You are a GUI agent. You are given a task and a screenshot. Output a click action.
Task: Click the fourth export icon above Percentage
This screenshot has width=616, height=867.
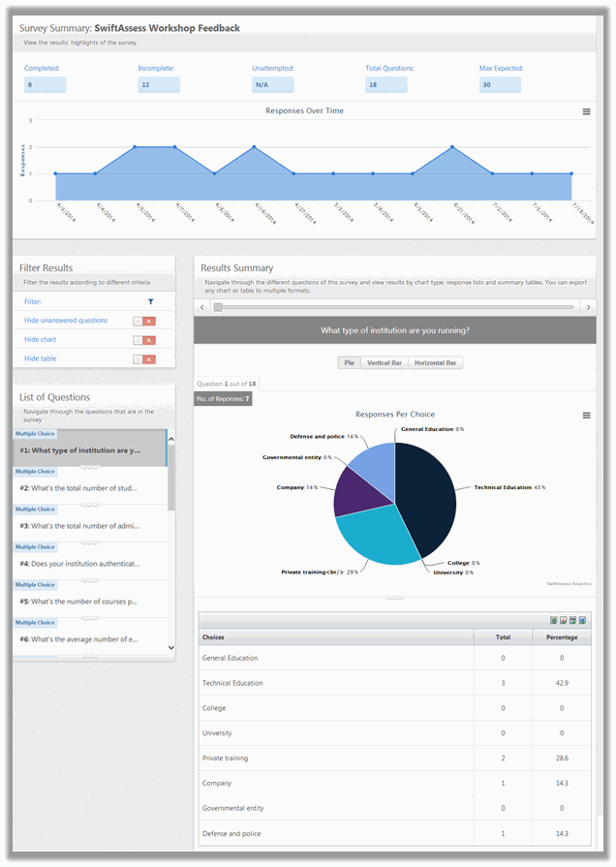[582, 620]
